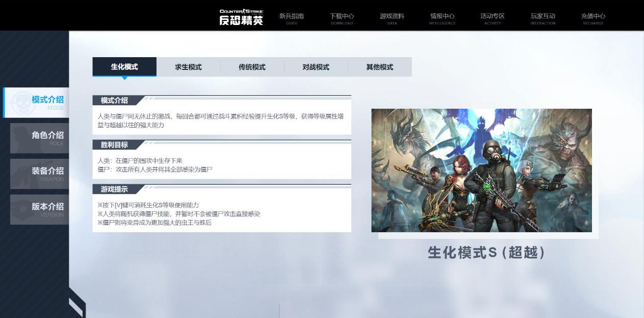Open the 游戏资料 Data menu
This screenshot has width=644, height=318.
pyautogui.click(x=392, y=18)
